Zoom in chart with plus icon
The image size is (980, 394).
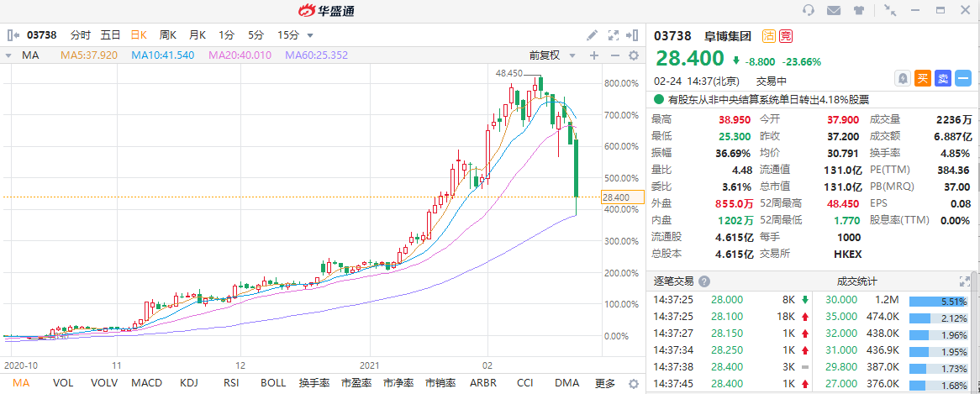click(593, 55)
